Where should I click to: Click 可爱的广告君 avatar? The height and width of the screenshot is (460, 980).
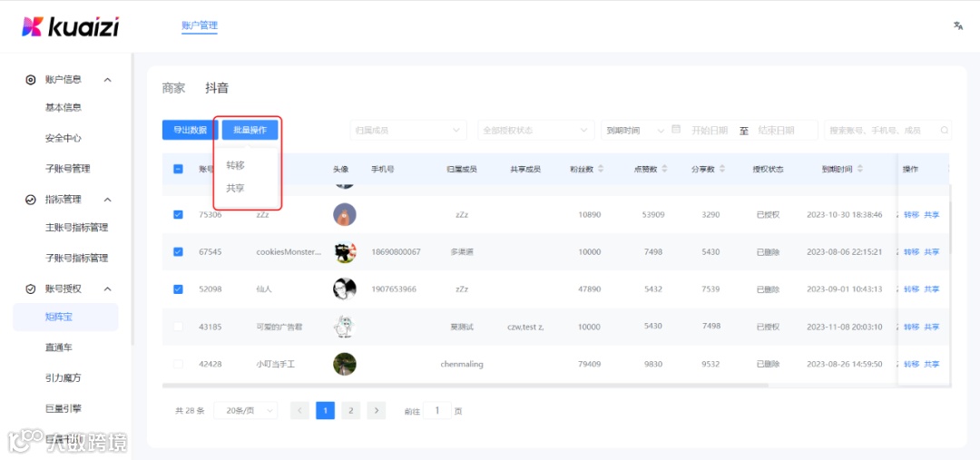(345, 327)
